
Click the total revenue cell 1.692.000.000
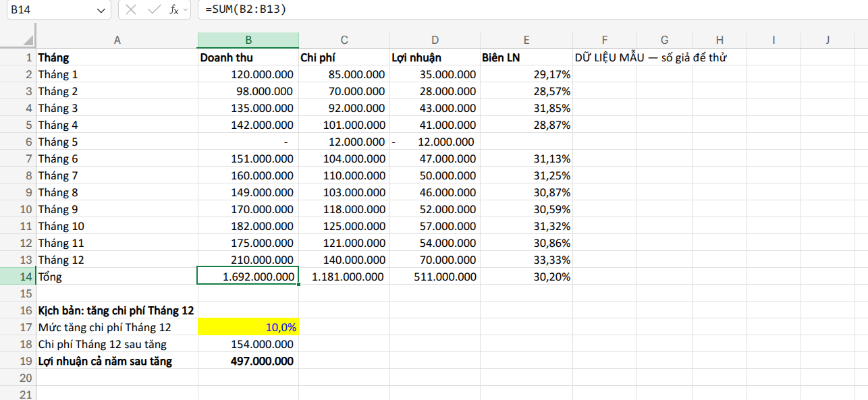pos(248,277)
